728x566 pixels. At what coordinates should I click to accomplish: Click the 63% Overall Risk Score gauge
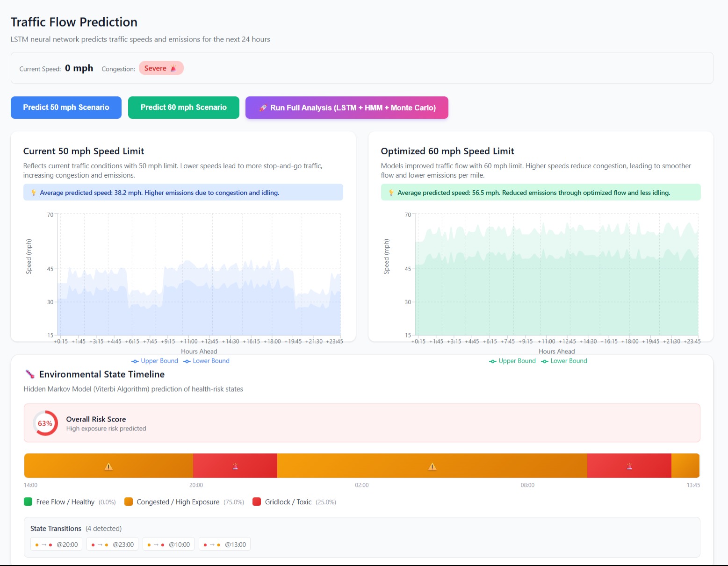click(45, 423)
